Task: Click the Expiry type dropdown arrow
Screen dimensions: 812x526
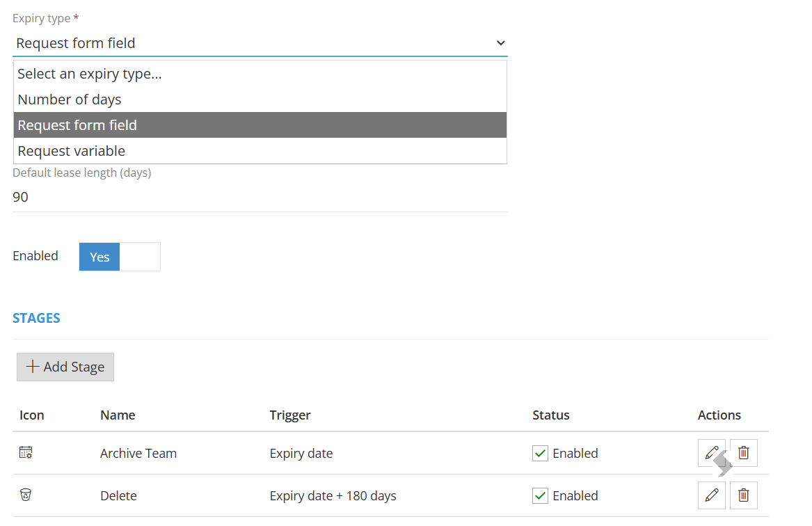Action: pyautogui.click(x=500, y=43)
